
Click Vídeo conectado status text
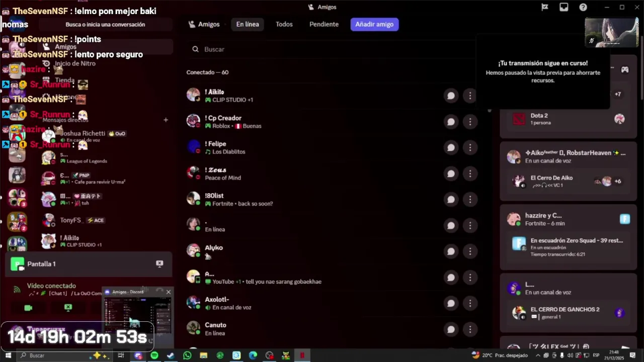pyautogui.click(x=51, y=286)
